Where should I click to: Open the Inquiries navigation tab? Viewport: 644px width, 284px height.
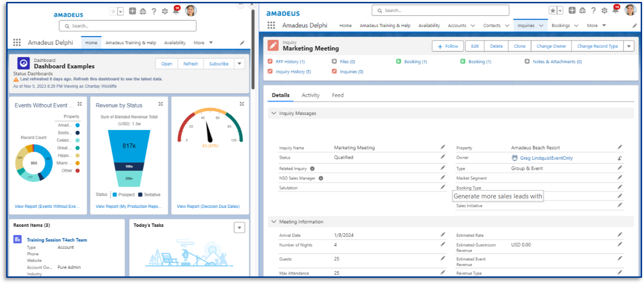pos(526,26)
